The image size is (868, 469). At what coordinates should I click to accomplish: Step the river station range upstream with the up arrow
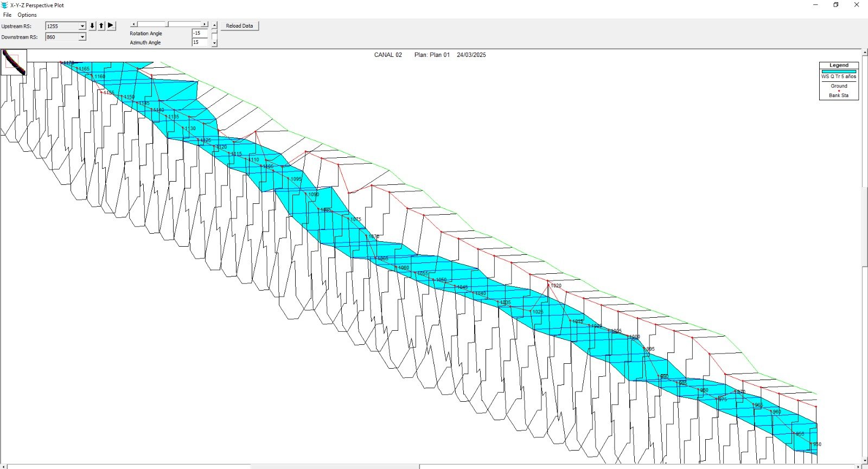[x=101, y=25]
